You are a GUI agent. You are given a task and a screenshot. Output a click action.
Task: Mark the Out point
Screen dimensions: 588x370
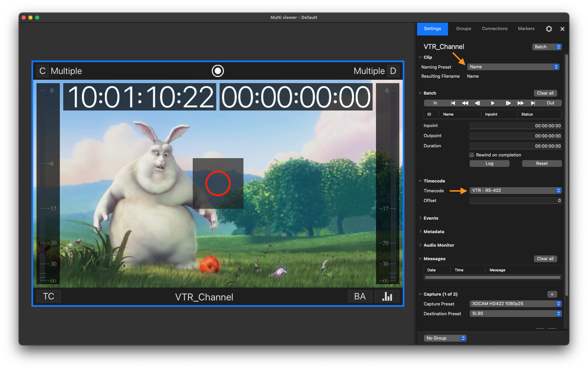point(550,103)
